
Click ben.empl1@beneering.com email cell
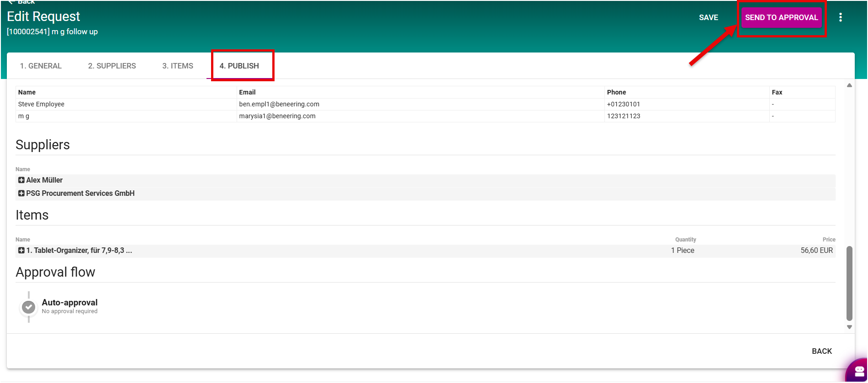[x=279, y=104]
